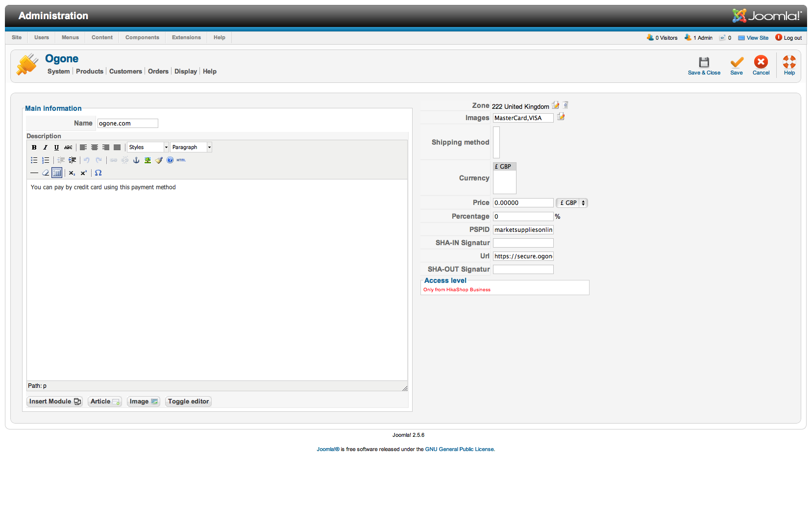Remove formatting with the eraser icon
Image resolution: width=812 pixels, height=529 pixels.
tap(46, 173)
